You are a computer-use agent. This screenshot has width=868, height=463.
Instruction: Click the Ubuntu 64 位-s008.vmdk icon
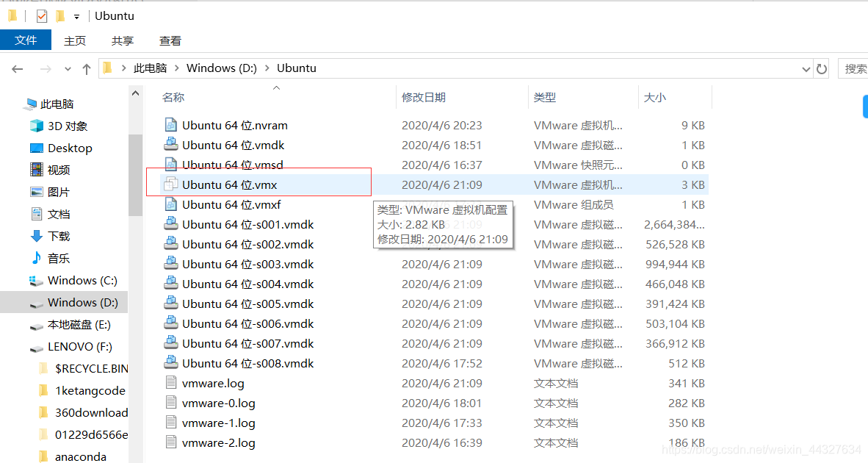coord(171,363)
